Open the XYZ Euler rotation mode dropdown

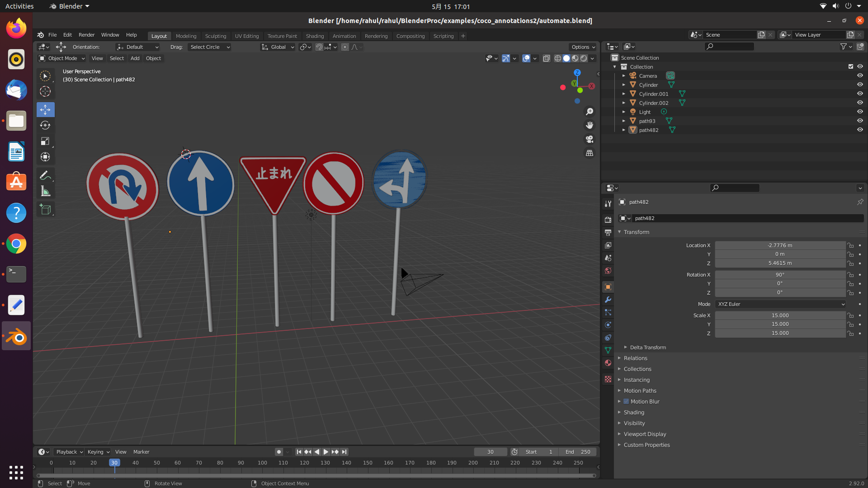click(781, 304)
